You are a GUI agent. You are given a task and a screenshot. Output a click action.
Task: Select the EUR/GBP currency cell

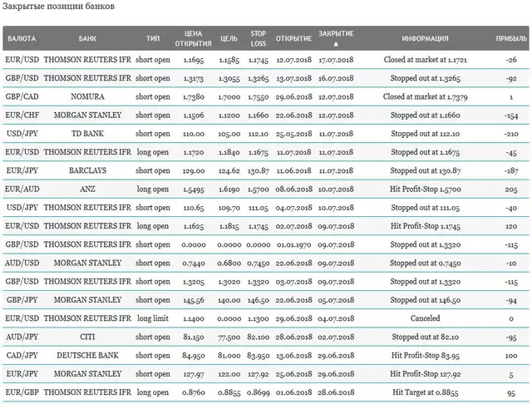point(22,392)
